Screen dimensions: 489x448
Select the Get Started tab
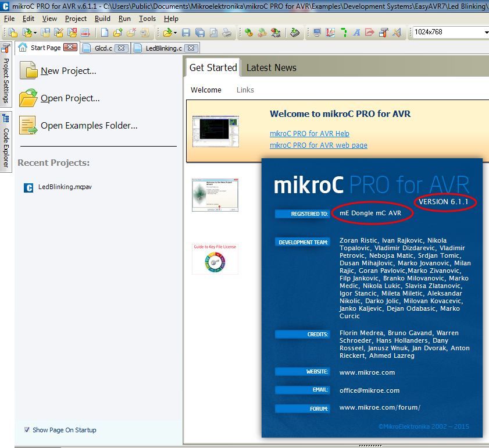coord(213,67)
